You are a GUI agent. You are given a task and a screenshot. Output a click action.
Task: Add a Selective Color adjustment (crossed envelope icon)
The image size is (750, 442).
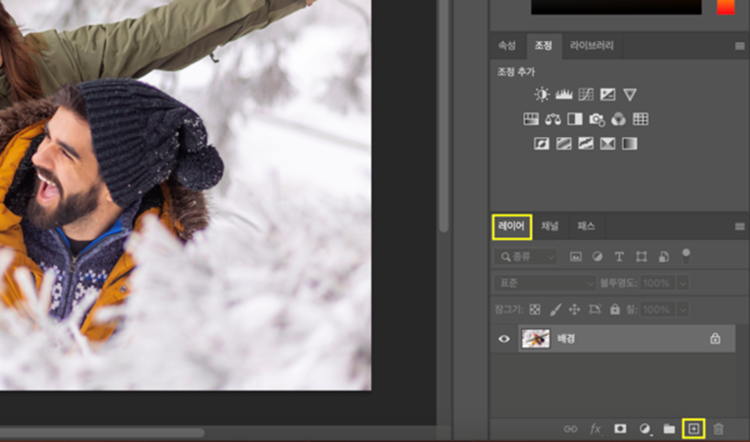pyautogui.click(x=607, y=144)
